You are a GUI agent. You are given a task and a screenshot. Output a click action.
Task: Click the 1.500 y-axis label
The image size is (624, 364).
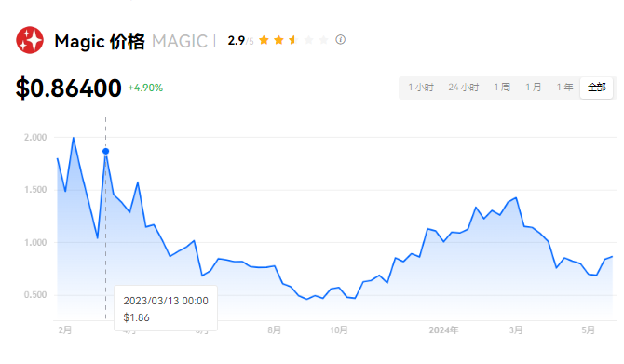(35, 190)
